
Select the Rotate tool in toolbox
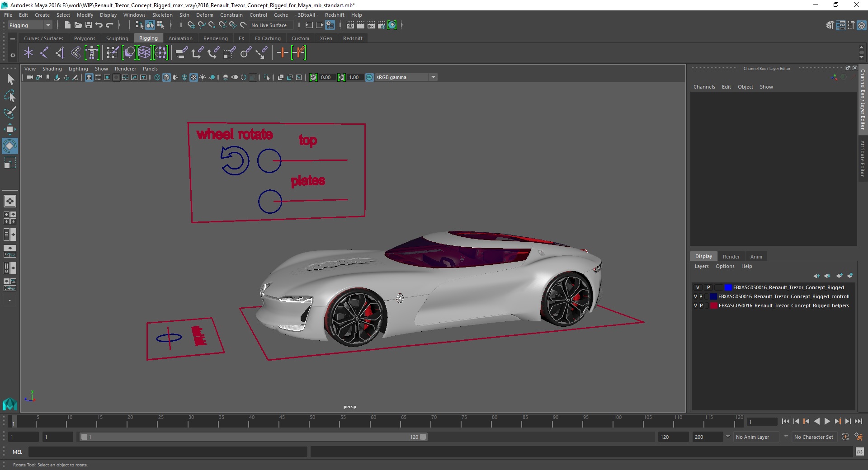point(10,146)
